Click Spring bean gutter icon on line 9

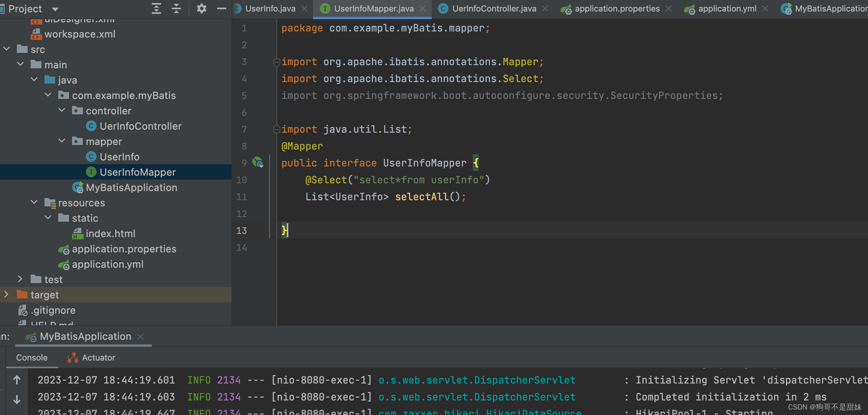pos(258,162)
